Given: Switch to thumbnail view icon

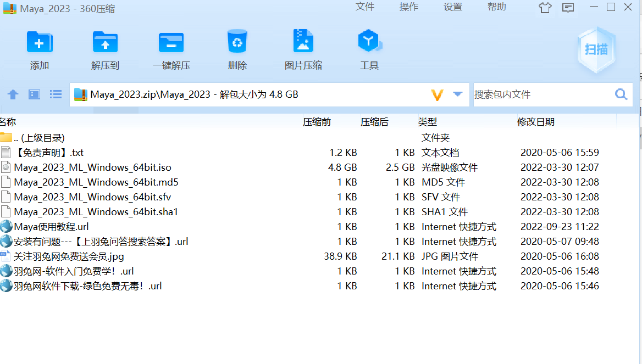Looking at the screenshot, I should [x=35, y=94].
